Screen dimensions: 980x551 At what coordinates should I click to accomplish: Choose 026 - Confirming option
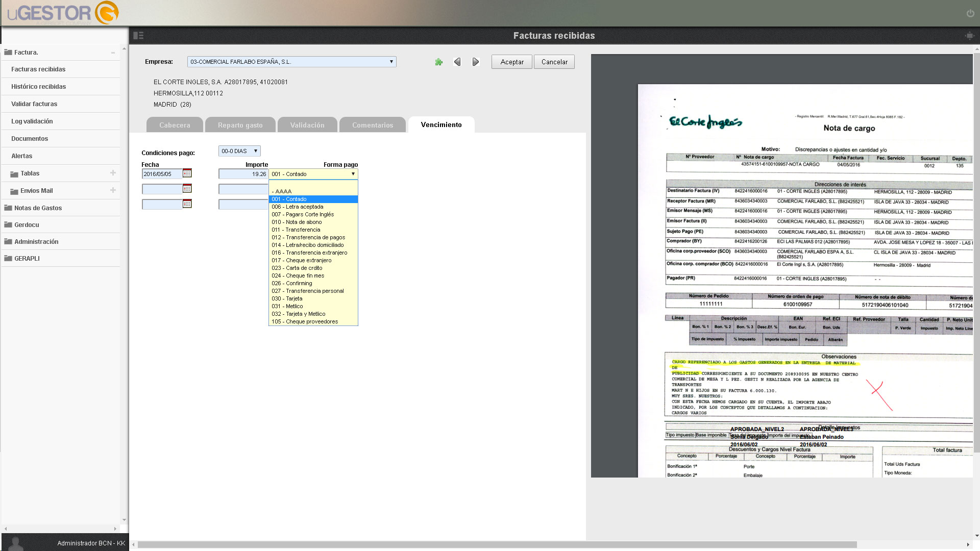coord(313,283)
